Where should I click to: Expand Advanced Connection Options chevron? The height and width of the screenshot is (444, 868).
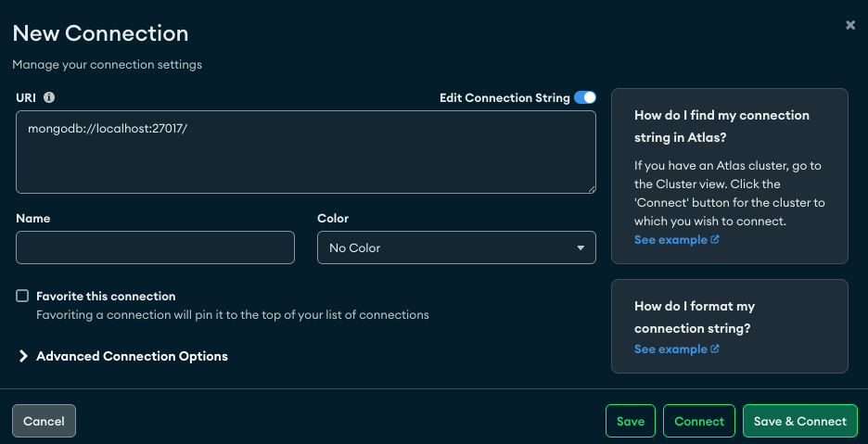[x=24, y=356]
